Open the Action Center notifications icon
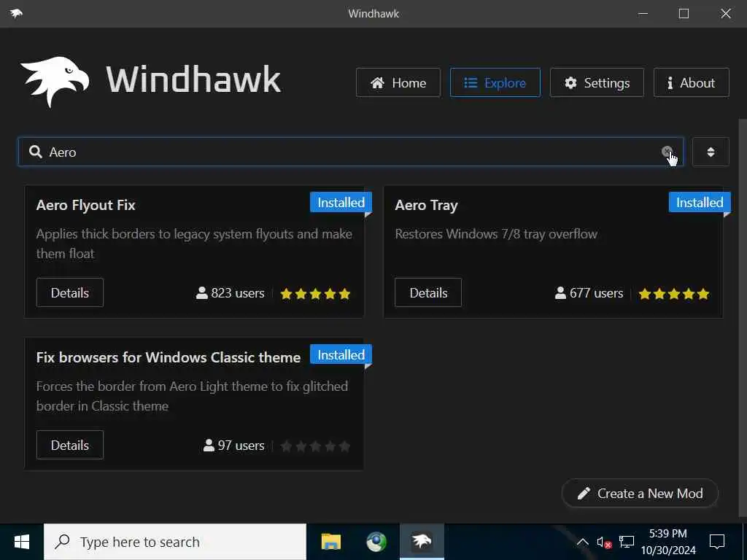The width and height of the screenshot is (747, 560). pos(717,542)
